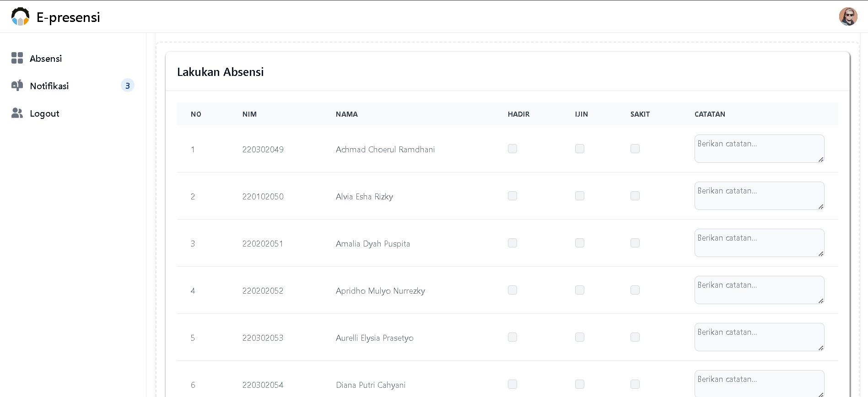Open the Notifikasi menu item
Screen dimensions: 868x397
73,86
